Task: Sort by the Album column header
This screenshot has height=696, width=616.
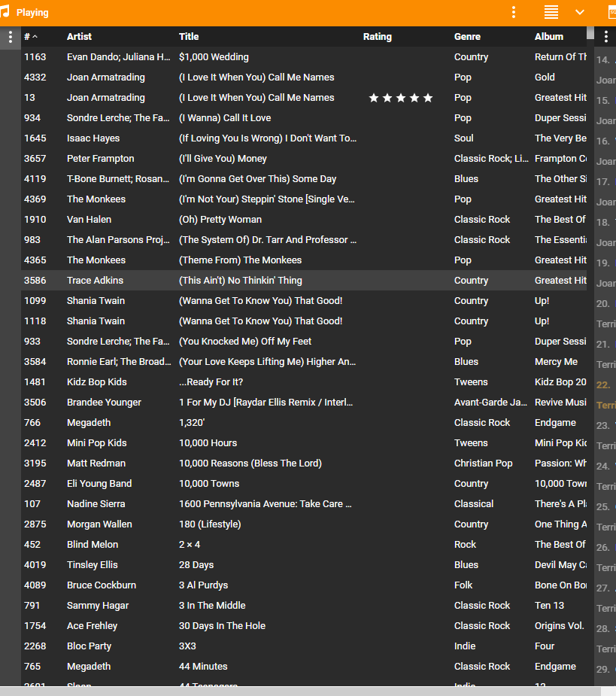Action: pyautogui.click(x=548, y=37)
